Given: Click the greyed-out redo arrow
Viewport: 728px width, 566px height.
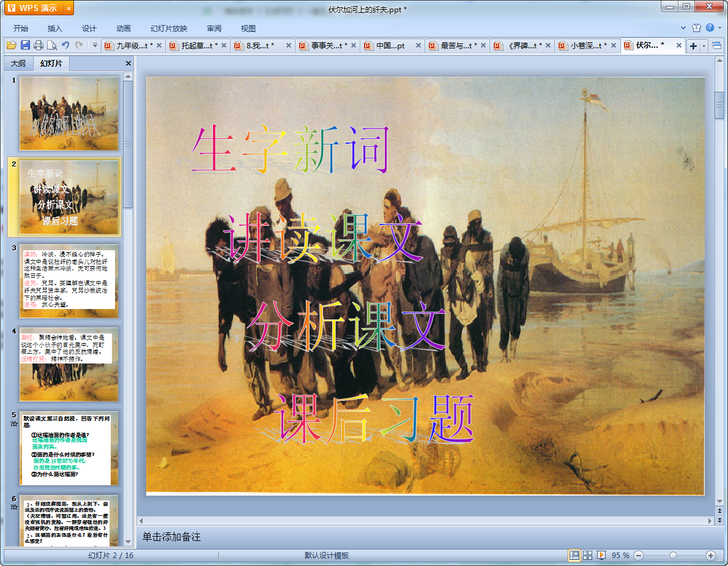Looking at the screenshot, I should [79, 45].
